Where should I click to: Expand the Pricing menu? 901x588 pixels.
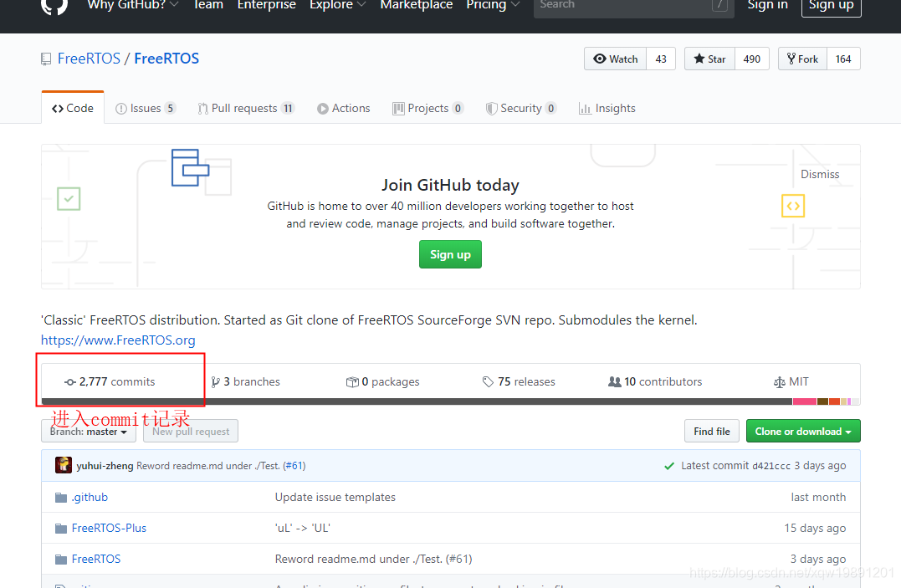pyautogui.click(x=493, y=5)
